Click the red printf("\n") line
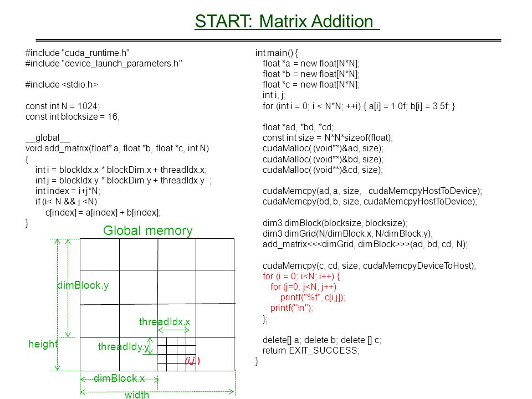 (x=291, y=308)
